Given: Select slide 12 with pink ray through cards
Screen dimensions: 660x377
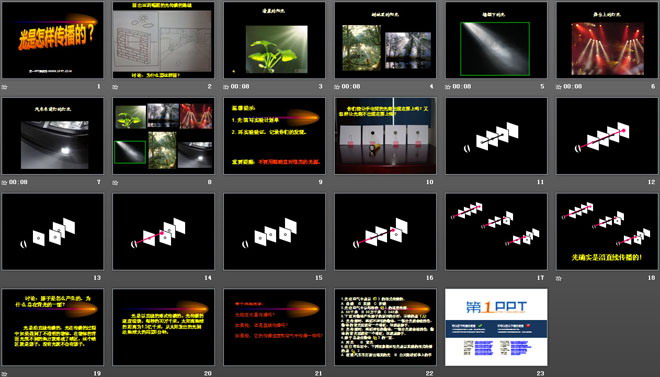Looking at the screenshot, I should click(607, 136).
